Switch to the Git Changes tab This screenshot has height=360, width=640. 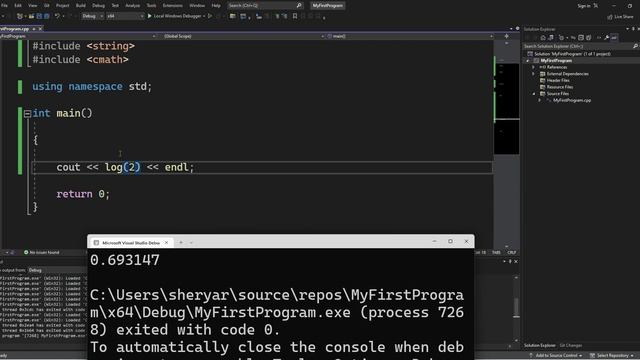coord(571,346)
